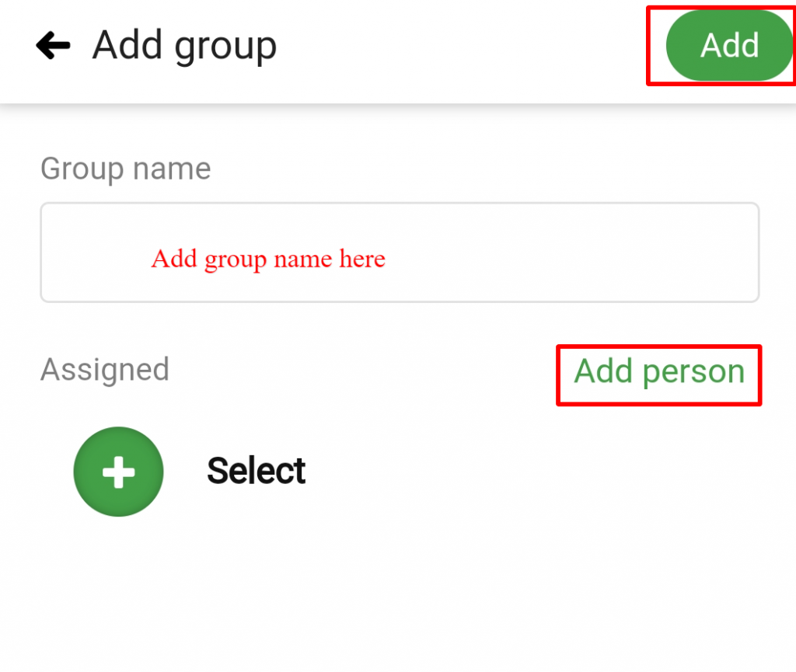Screen dimensions: 796x672
Task: Click the Assigned section label
Action: pyautogui.click(x=104, y=370)
